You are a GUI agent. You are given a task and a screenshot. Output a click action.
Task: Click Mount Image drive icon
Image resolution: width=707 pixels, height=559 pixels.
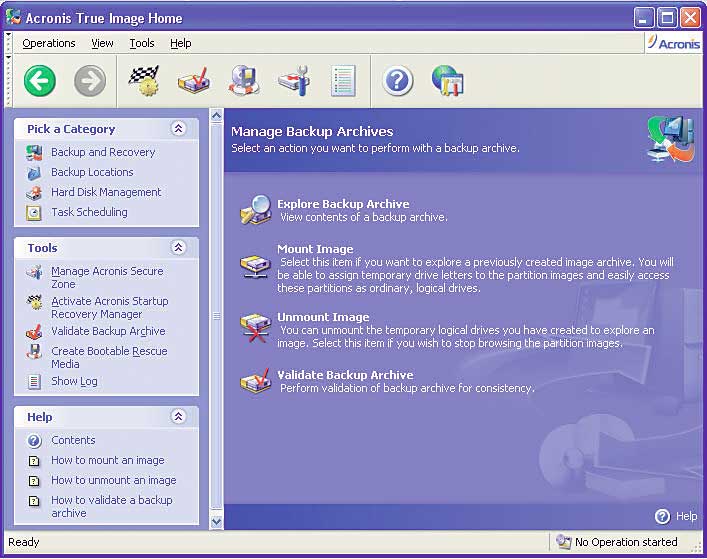pyautogui.click(x=255, y=267)
